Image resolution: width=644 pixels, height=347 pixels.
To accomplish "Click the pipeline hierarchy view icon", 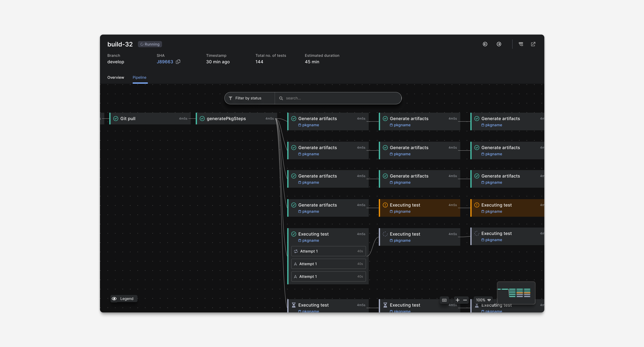I will coord(521,44).
